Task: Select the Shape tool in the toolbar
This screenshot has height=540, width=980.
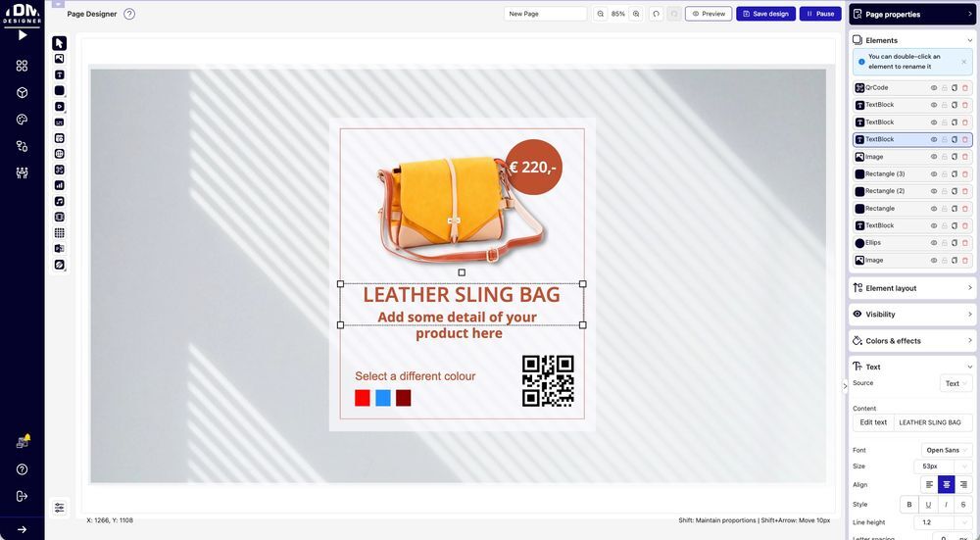Action: click(60, 90)
